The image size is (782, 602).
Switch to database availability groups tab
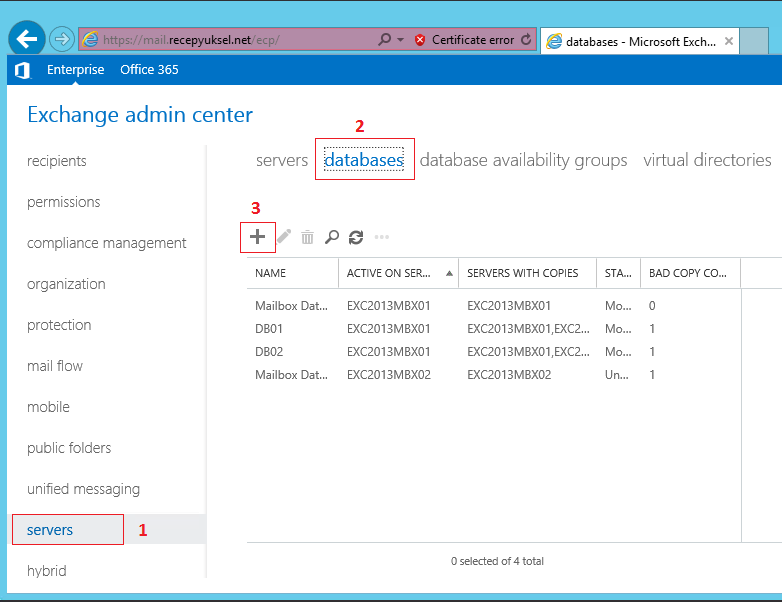[524, 160]
